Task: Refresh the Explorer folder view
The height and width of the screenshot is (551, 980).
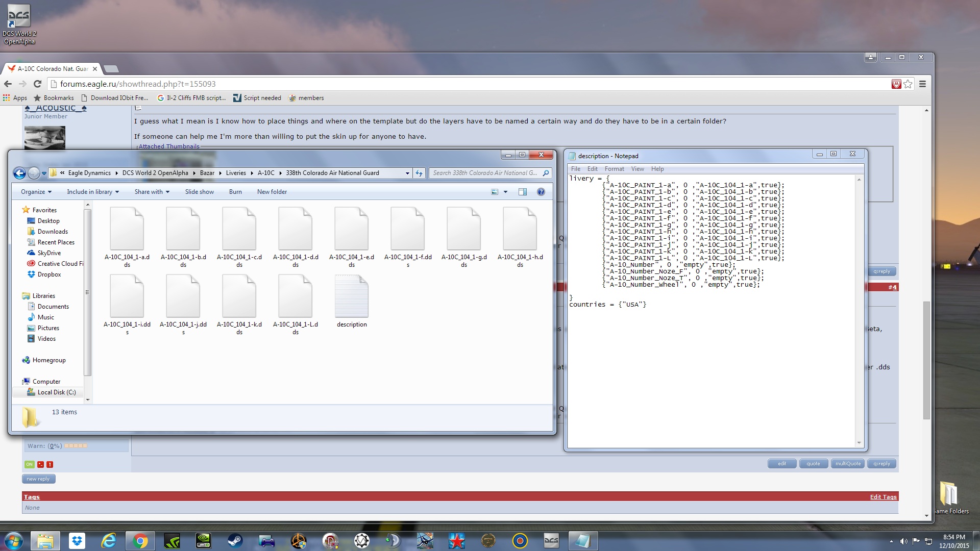Action: (419, 173)
